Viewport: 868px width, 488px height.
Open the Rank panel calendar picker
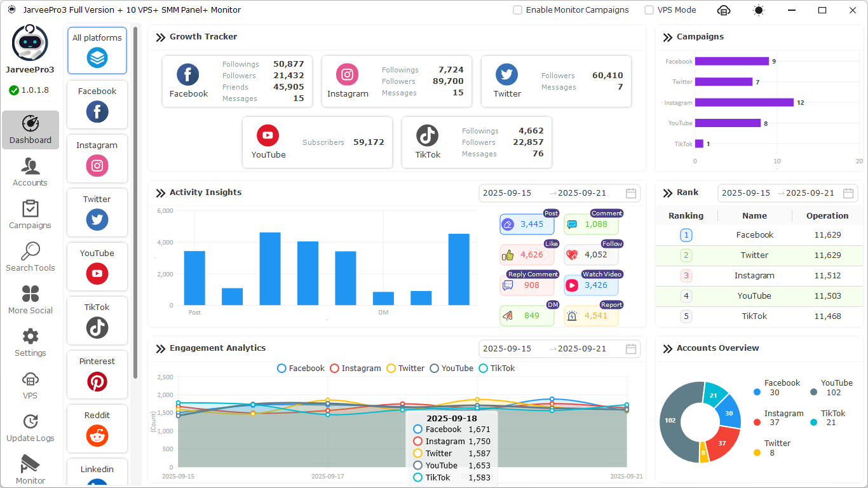coord(848,193)
